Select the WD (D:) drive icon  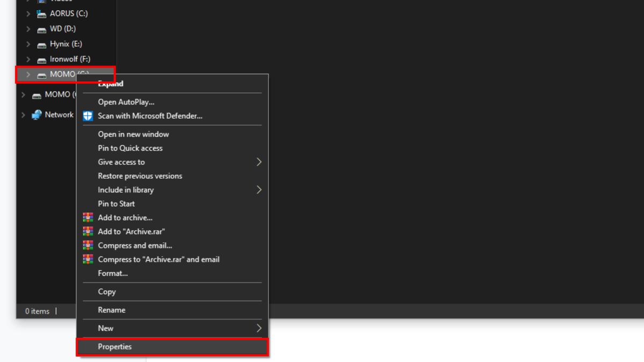pos(41,29)
